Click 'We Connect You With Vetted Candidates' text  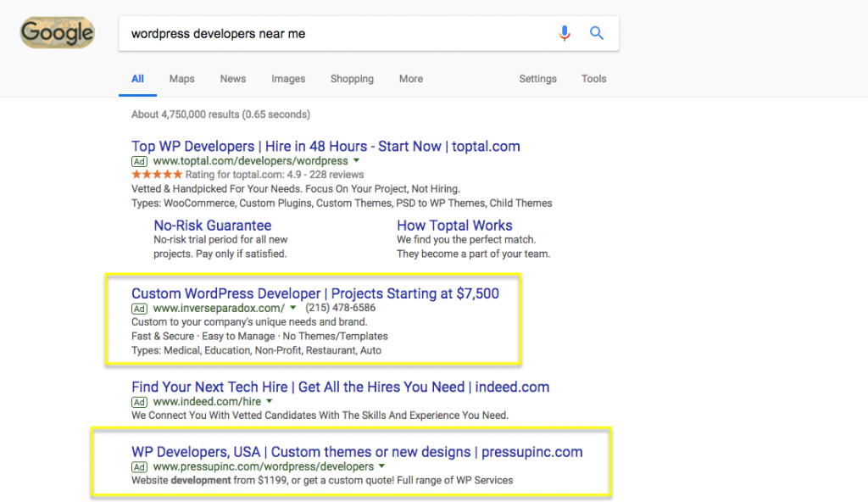[320, 415]
